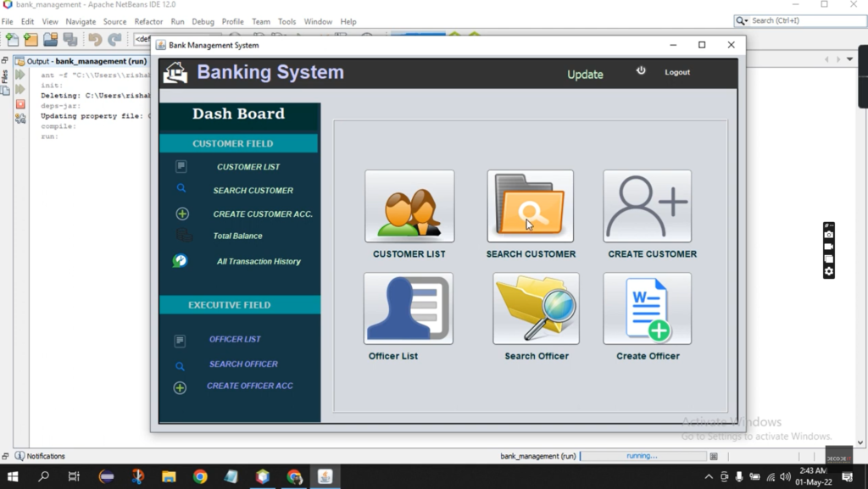Click the list icon beside OFFICER LIST

(180, 341)
